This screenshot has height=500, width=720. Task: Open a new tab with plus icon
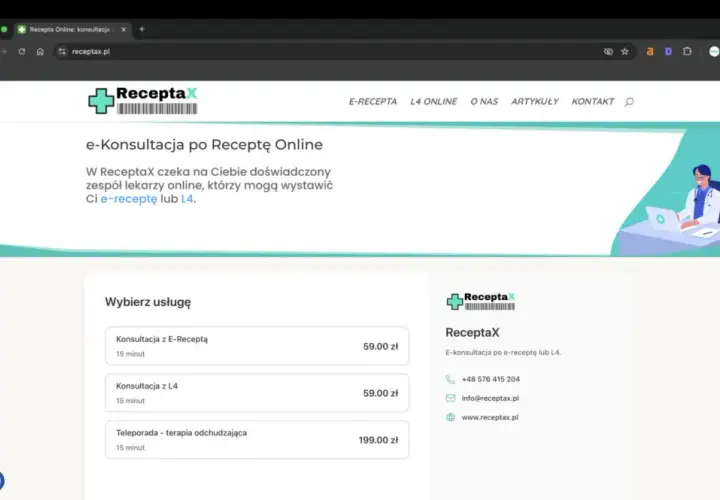(142, 29)
